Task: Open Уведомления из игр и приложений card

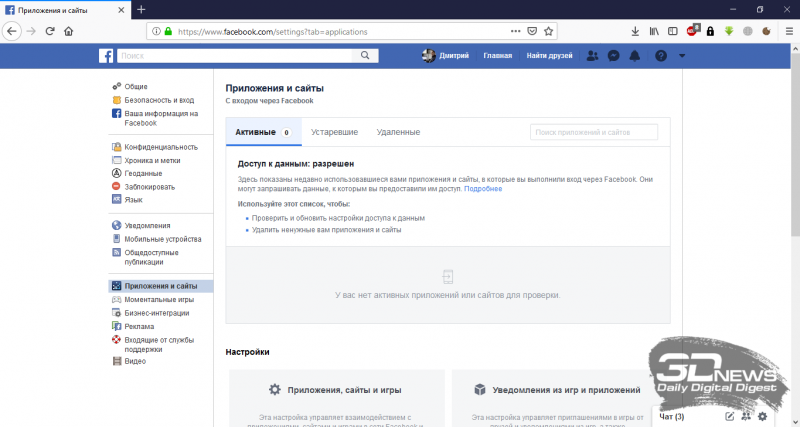Action: 561,398
